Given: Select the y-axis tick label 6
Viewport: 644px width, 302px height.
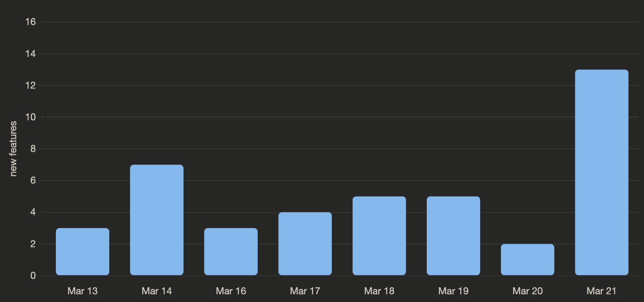Looking at the screenshot, I should click(x=33, y=180).
